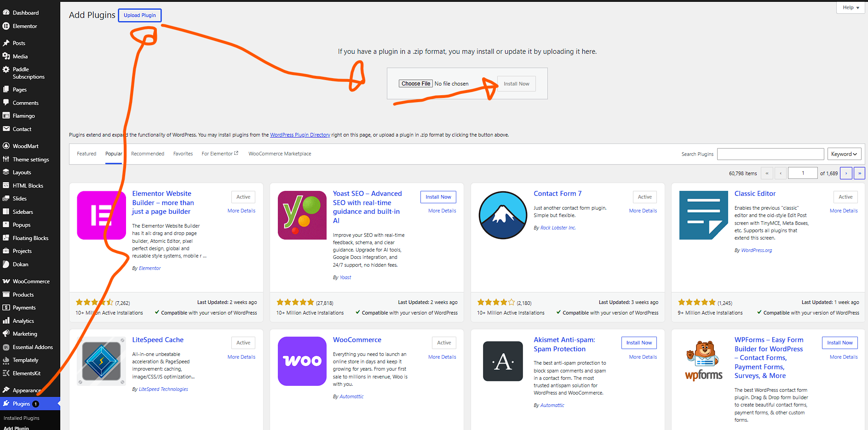Open the WooCommerce Marketplace tab
868x430 pixels.
[280, 154]
